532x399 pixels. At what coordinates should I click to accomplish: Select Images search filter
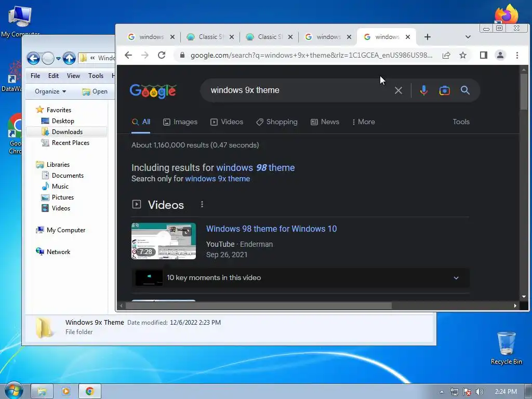coord(180,122)
